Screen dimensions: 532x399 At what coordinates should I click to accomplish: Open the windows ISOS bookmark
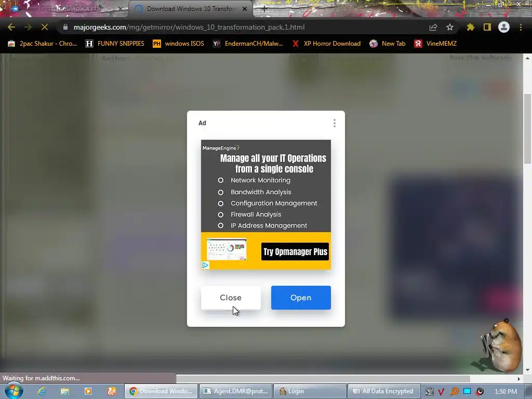coord(179,44)
